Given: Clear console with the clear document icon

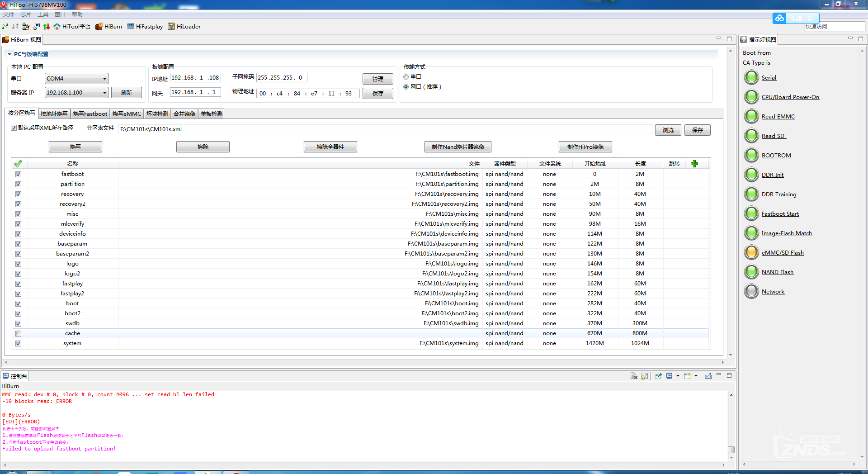Looking at the screenshot, I should pyautogui.click(x=634, y=376).
